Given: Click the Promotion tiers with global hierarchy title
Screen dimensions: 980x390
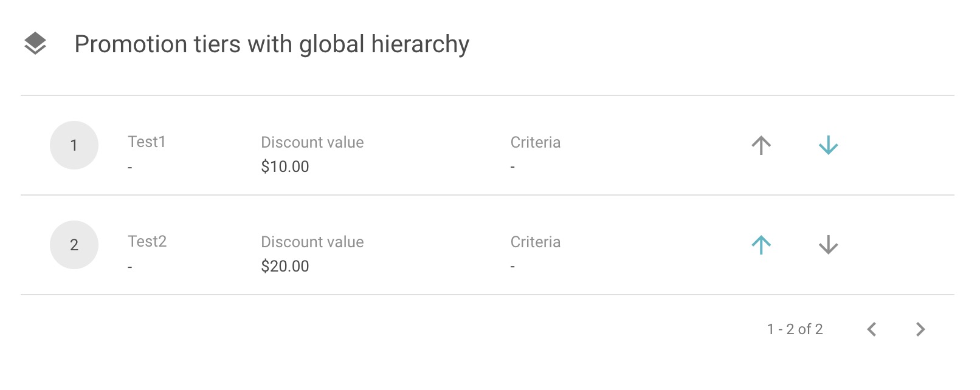Looking at the screenshot, I should pyautogui.click(x=272, y=43).
